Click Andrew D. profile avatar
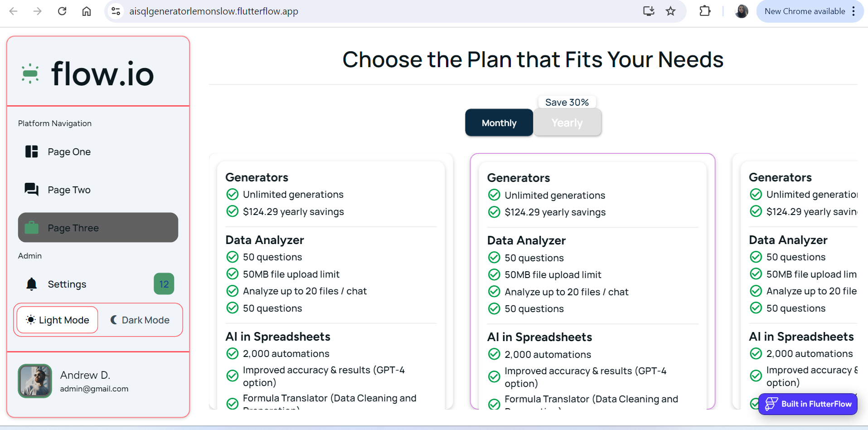Viewport: 868px width, 430px height. pyautogui.click(x=35, y=381)
